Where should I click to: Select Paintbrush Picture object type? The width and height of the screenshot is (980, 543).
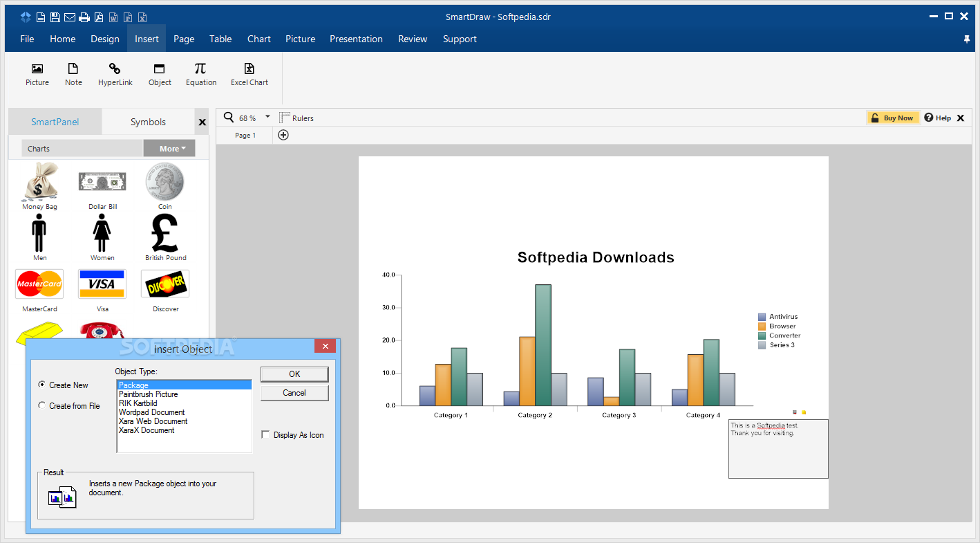click(x=184, y=394)
